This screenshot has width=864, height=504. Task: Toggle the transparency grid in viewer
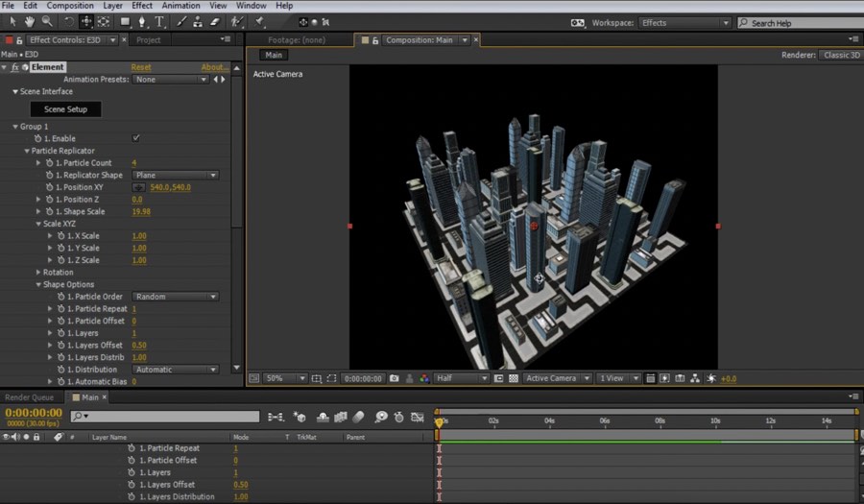coord(514,379)
